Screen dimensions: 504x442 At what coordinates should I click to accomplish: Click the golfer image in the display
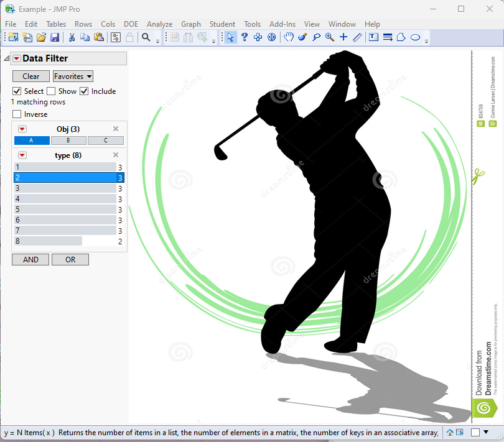coord(315,236)
